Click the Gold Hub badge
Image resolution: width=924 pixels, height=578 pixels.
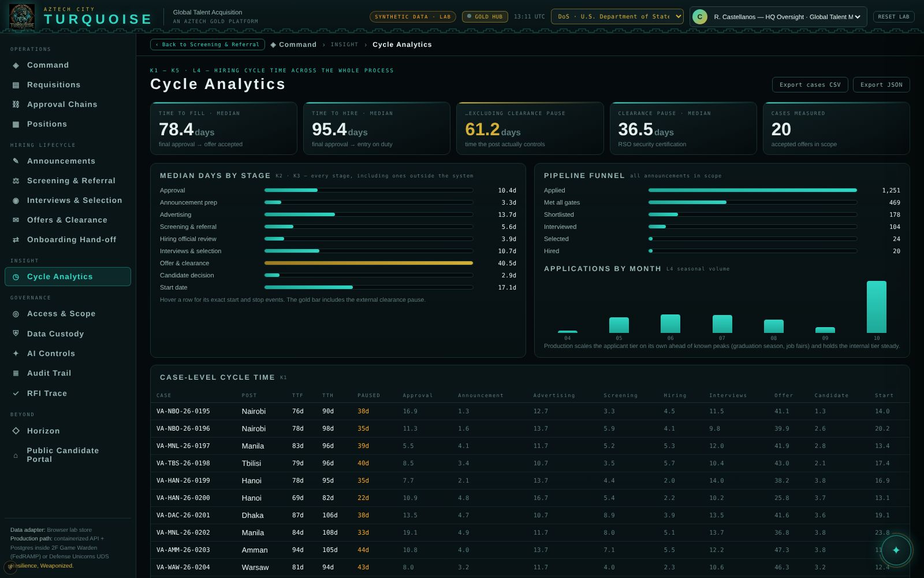click(x=485, y=17)
